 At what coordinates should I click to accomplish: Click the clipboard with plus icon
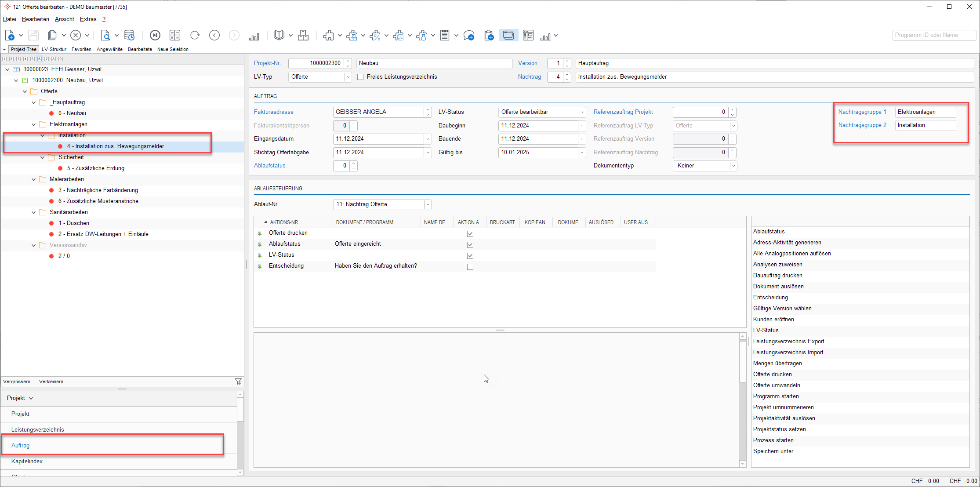point(489,36)
